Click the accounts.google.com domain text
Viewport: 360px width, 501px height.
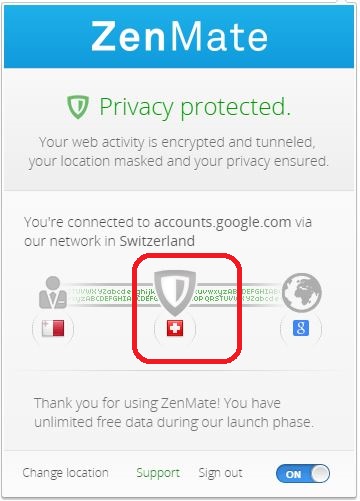point(222,222)
